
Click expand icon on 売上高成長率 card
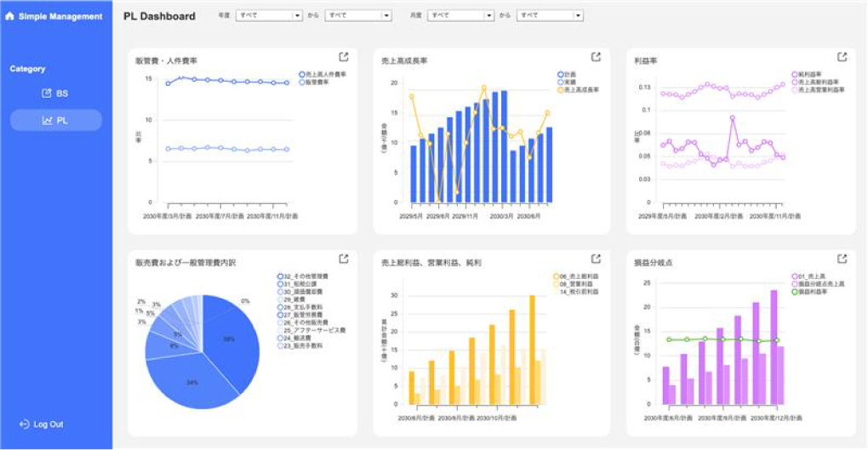[597, 57]
